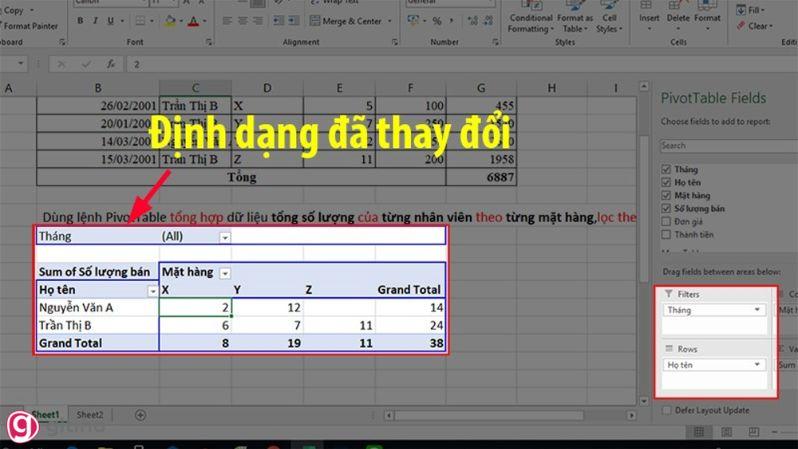Switch to Sheet2 tab
Screen dimensions: 798x449
pos(90,415)
